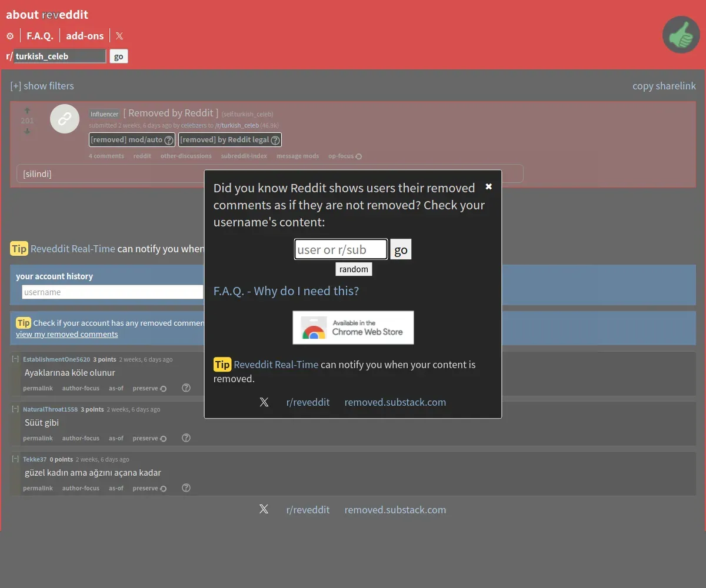Image resolution: width=706 pixels, height=588 pixels.
Task: Click preserve icon on NaturalThroat1558 comment
Action: point(164,439)
